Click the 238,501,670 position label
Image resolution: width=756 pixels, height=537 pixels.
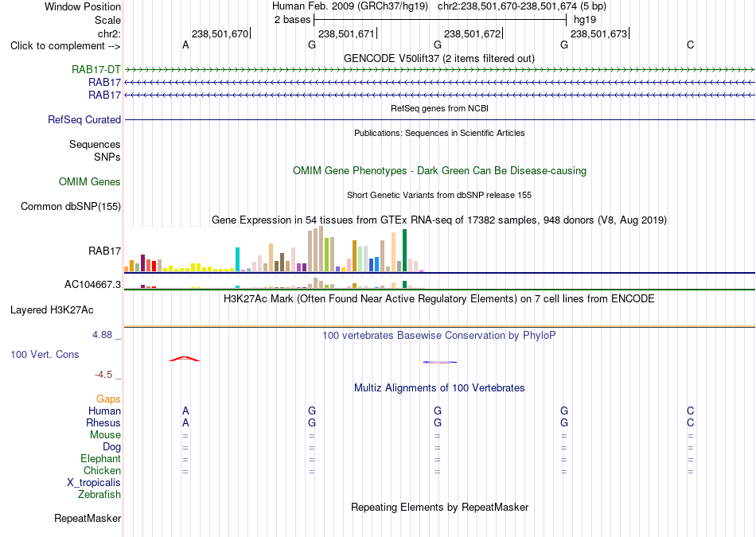click(x=220, y=34)
